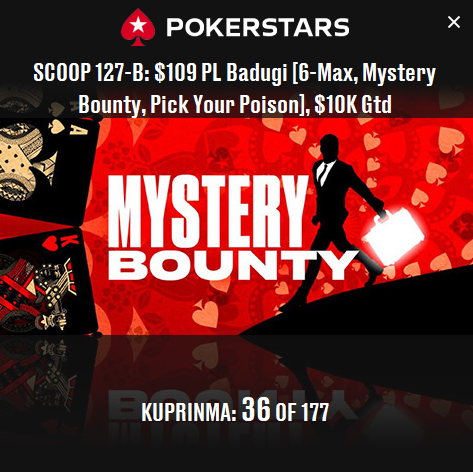Click the spade symbol on the Ace card
The image size is (473, 472).
click(x=56, y=128)
